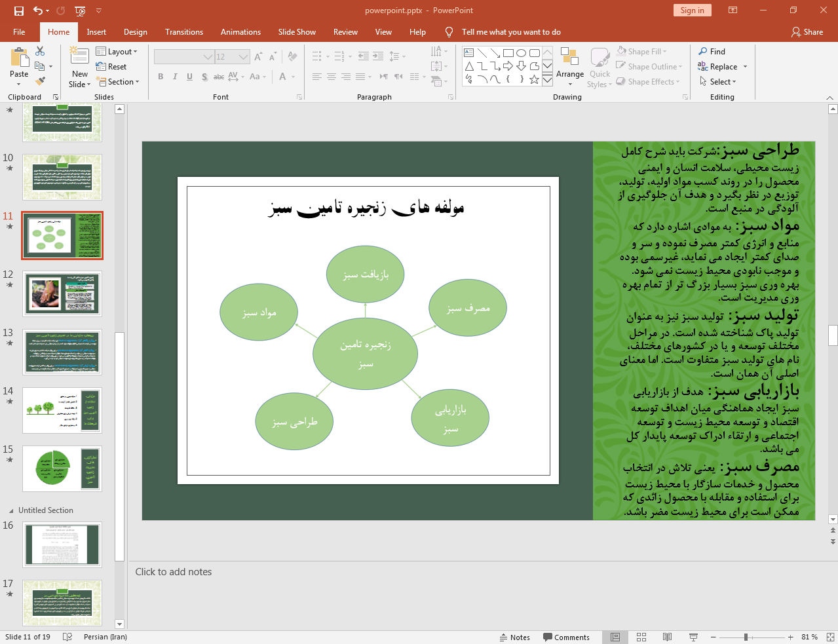This screenshot has width=838, height=644.
Task: Click the Tell me what you want to do box
Action: (511, 32)
